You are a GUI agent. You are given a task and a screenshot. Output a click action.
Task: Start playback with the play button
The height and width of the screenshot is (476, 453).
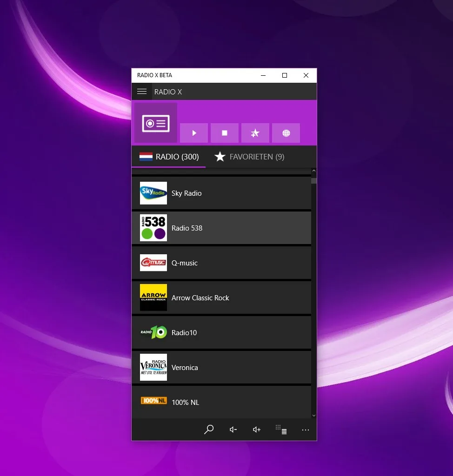coord(194,133)
